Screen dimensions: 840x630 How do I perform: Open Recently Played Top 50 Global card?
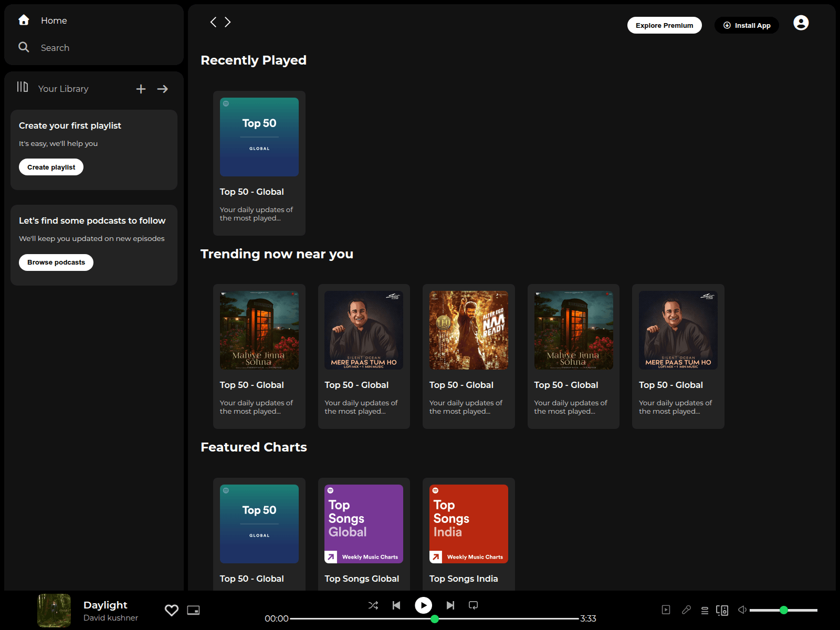[259, 163]
